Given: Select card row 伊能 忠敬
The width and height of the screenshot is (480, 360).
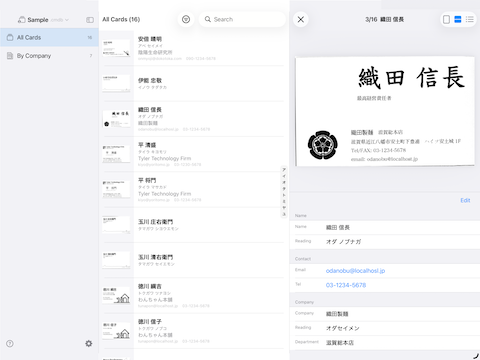Looking at the screenshot, I should coord(194,84).
